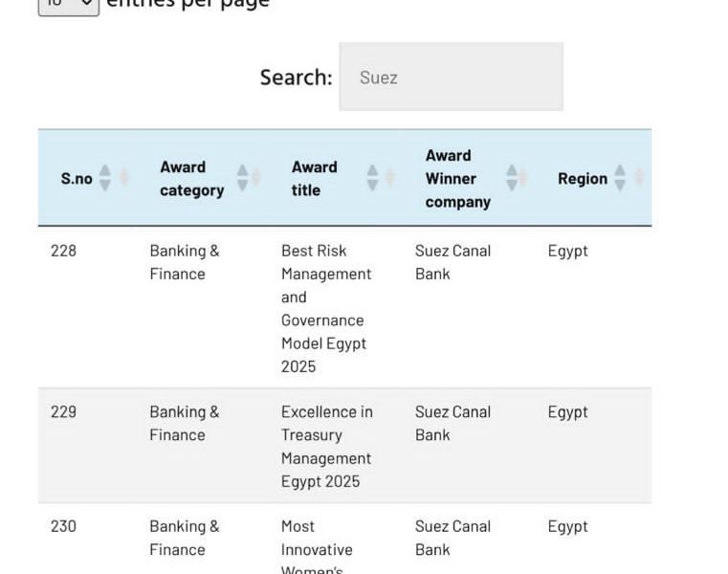
Task: Click Excellence in Treasury Management title
Action: coord(326,447)
